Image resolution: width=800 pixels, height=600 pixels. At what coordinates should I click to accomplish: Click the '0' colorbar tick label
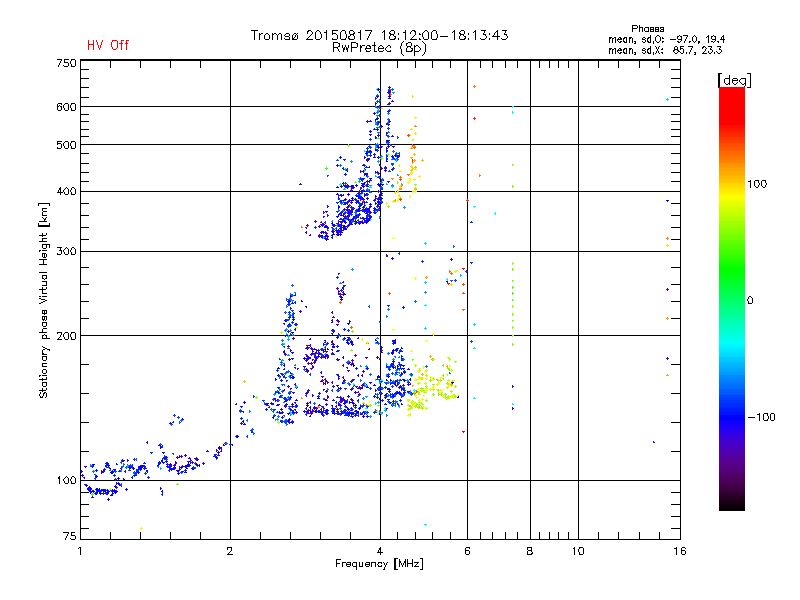pos(749,301)
